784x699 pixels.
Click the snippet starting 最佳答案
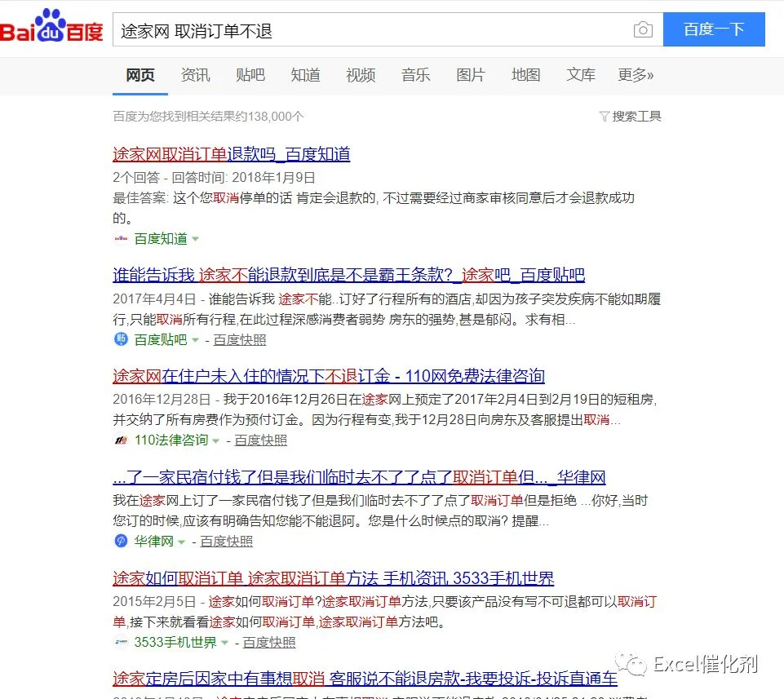[374, 208]
